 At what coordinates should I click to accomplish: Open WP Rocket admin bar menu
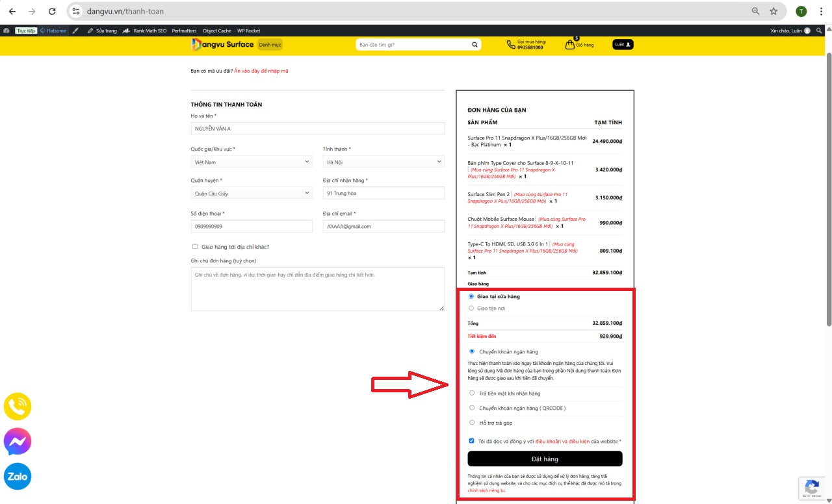(x=248, y=31)
